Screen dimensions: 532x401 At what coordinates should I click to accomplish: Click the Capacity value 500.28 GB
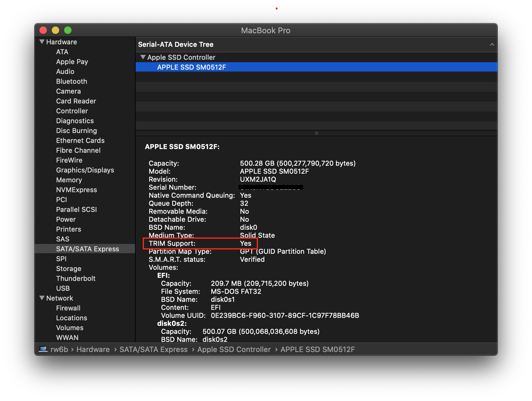(x=298, y=163)
